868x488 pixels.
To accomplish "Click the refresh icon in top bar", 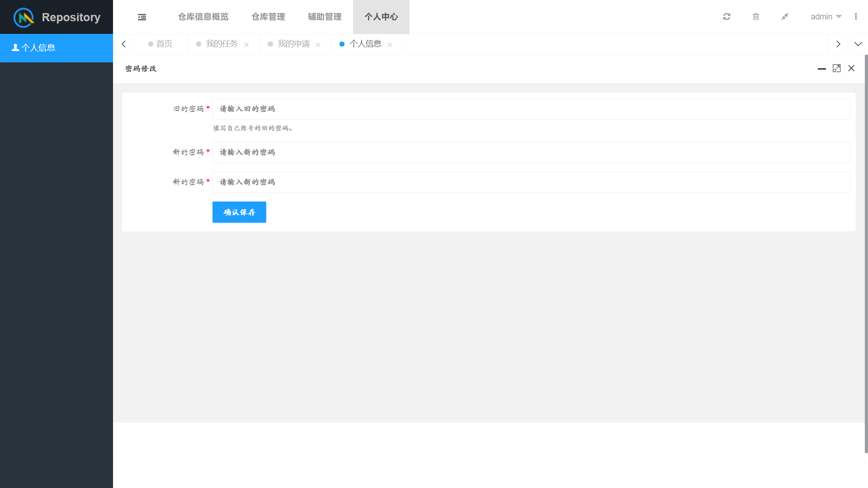I will coord(726,17).
